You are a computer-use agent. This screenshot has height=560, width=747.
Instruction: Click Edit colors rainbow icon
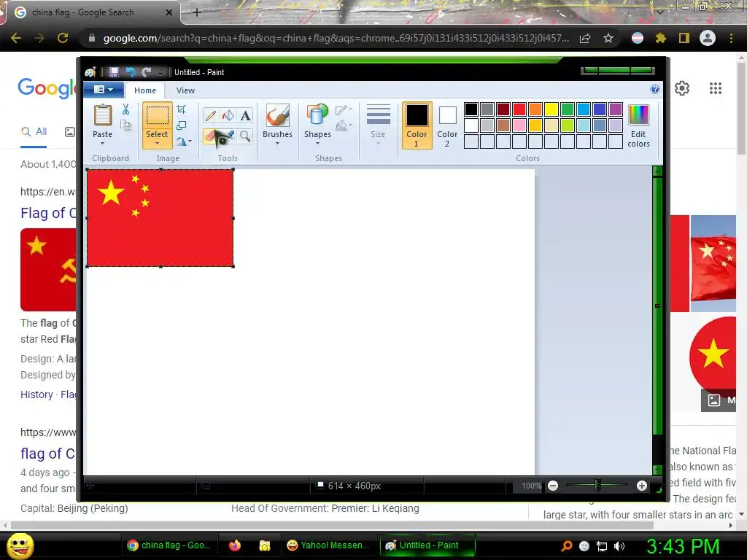pyautogui.click(x=638, y=125)
